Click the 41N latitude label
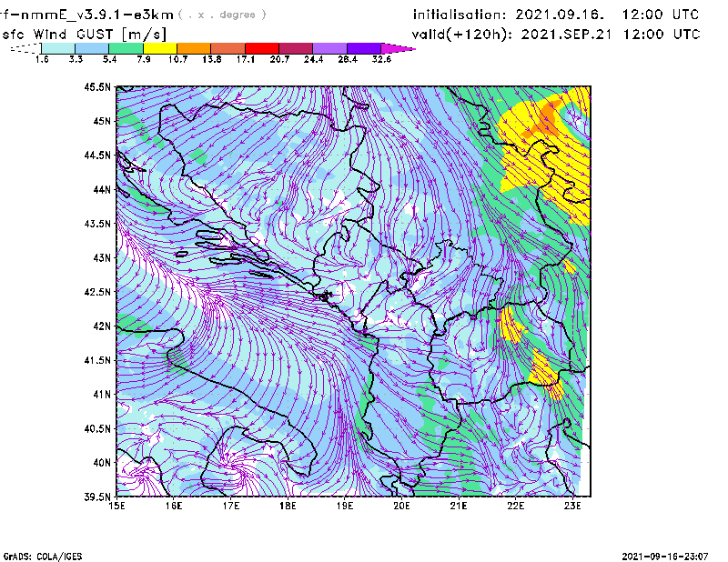Screen dimensions: 728x562 click(x=102, y=395)
